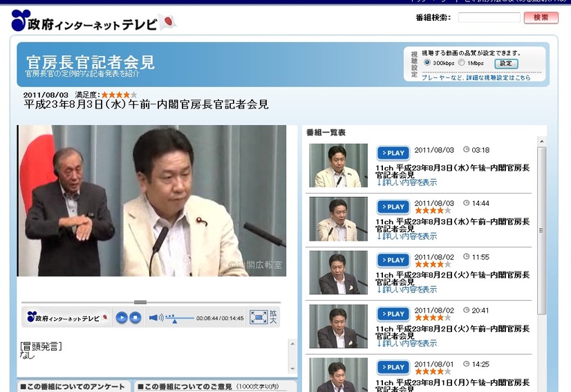Open thumbnail of the 8月3日 午後 conference
Screen dimensions: 571x392
click(x=338, y=165)
